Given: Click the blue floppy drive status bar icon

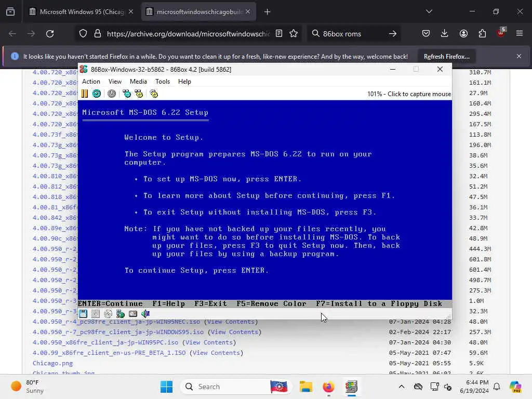Looking at the screenshot, I should coord(83,314).
